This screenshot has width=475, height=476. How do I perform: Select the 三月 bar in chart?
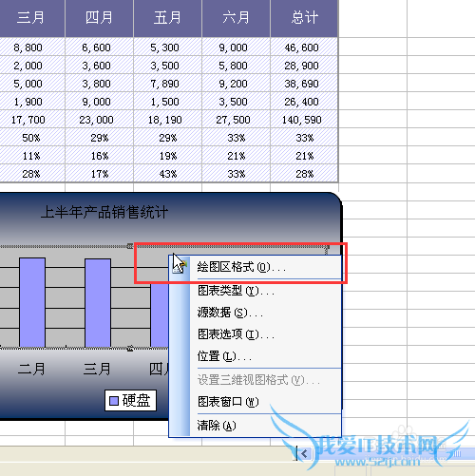coord(98,303)
